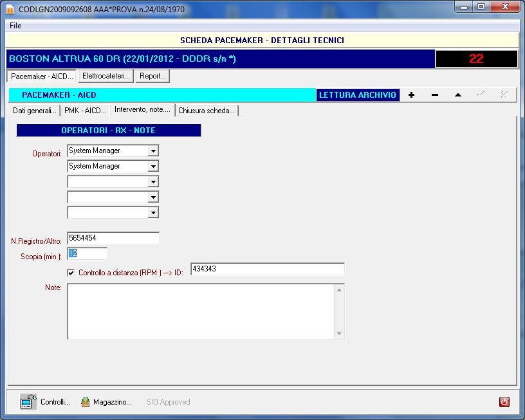The width and height of the screenshot is (525, 420).
Task: Click the minus delete-record icon
Action: (435, 95)
